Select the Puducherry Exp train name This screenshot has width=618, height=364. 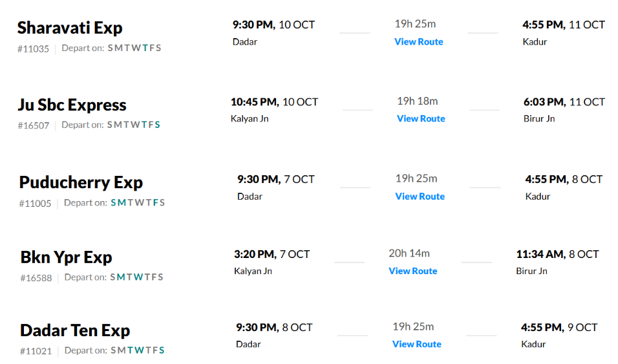(81, 182)
